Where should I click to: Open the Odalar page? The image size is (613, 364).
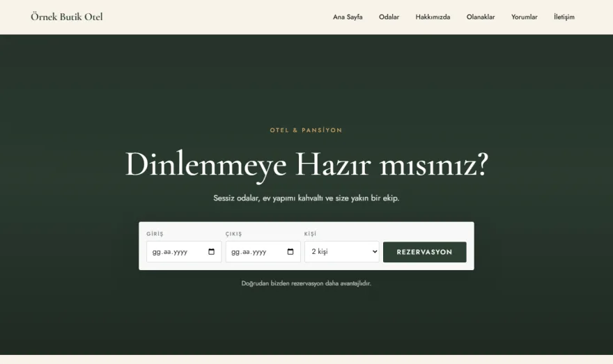coord(389,17)
